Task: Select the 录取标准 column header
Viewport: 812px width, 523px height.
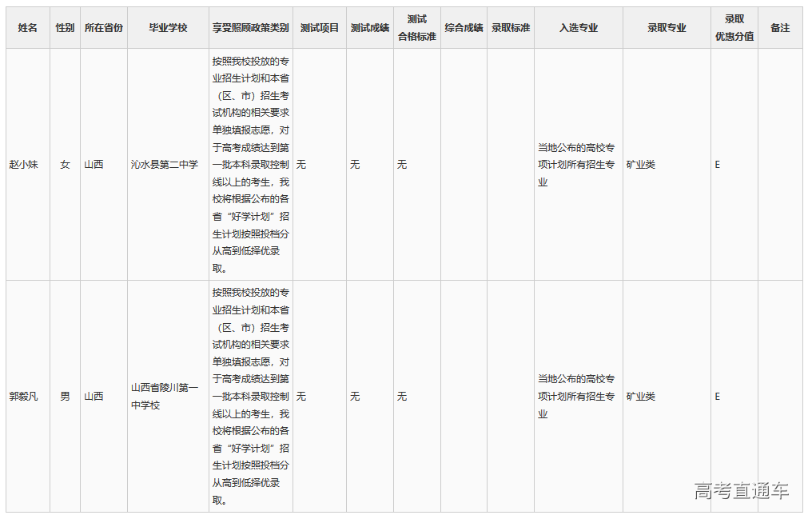Action: tap(512, 26)
